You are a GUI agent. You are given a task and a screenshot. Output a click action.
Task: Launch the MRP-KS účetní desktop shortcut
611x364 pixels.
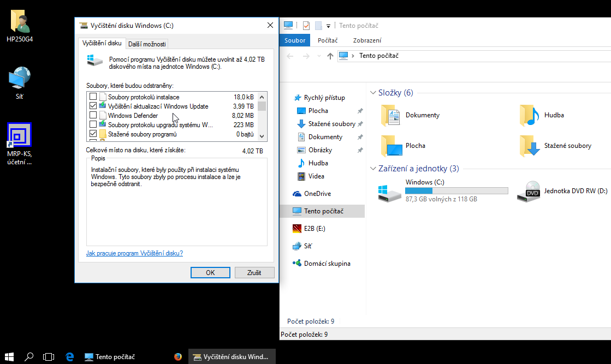(x=20, y=144)
